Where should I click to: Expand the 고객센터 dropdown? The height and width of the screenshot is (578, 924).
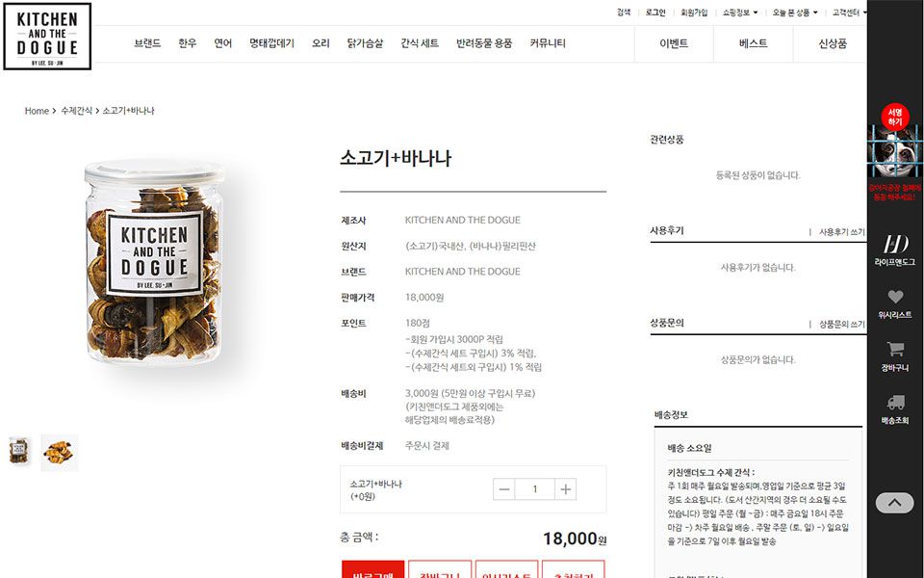[x=849, y=13]
